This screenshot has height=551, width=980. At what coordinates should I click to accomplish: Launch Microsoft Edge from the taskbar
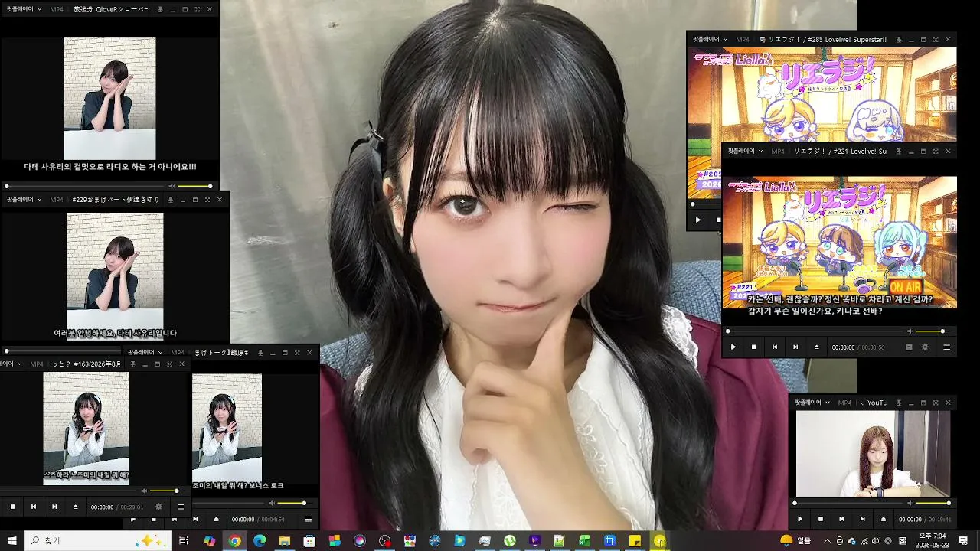260,541
